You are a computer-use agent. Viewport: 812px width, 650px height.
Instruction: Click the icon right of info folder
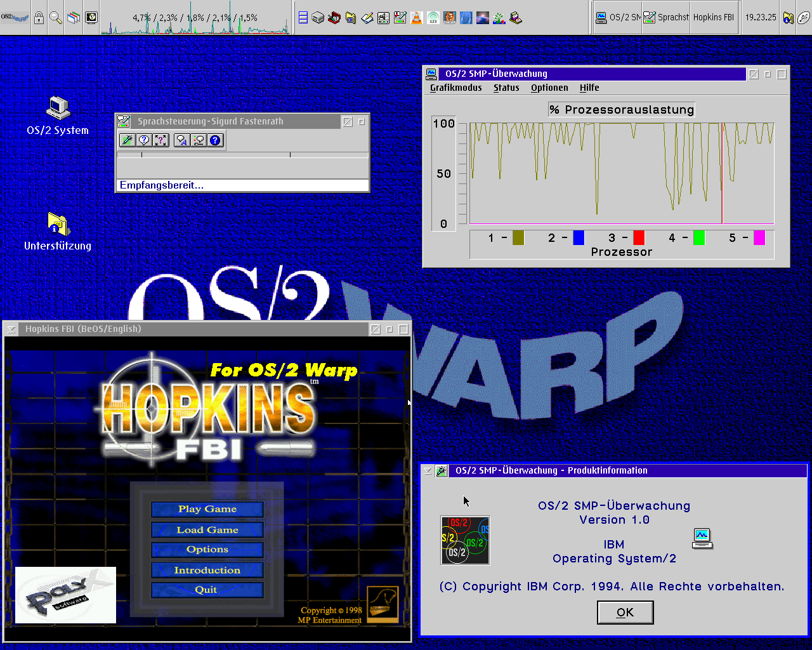click(x=803, y=18)
